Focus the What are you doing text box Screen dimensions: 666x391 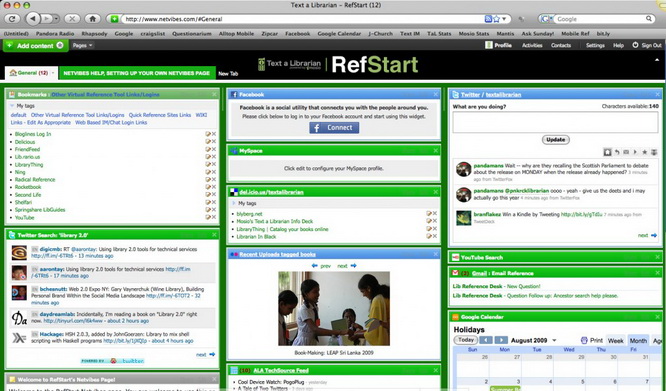[555, 122]
